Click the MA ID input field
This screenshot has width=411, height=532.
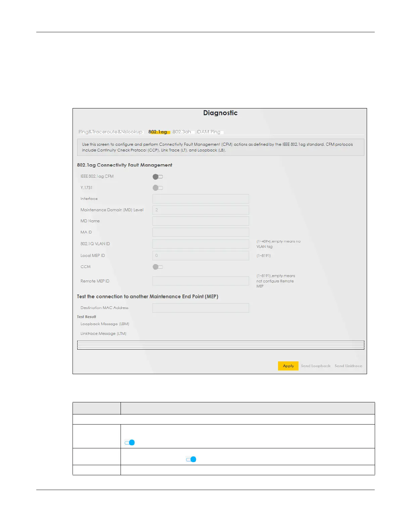[x=201, y=232]
